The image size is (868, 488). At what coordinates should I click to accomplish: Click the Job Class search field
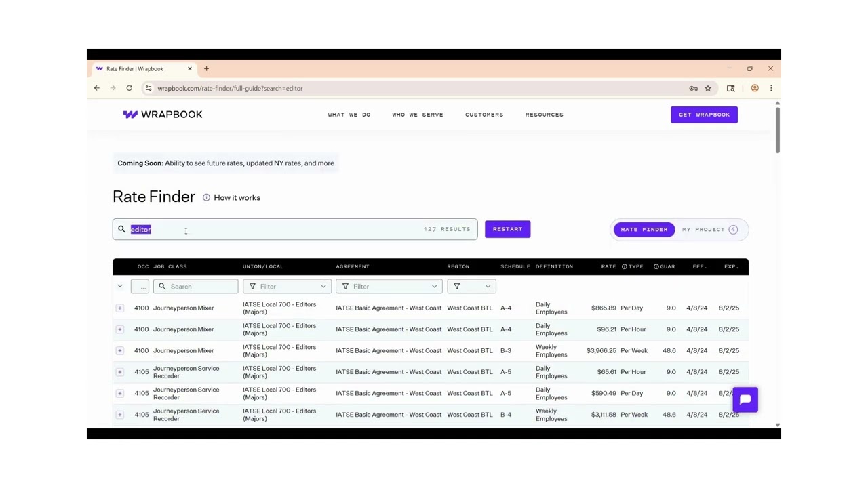tap(196, 287)
